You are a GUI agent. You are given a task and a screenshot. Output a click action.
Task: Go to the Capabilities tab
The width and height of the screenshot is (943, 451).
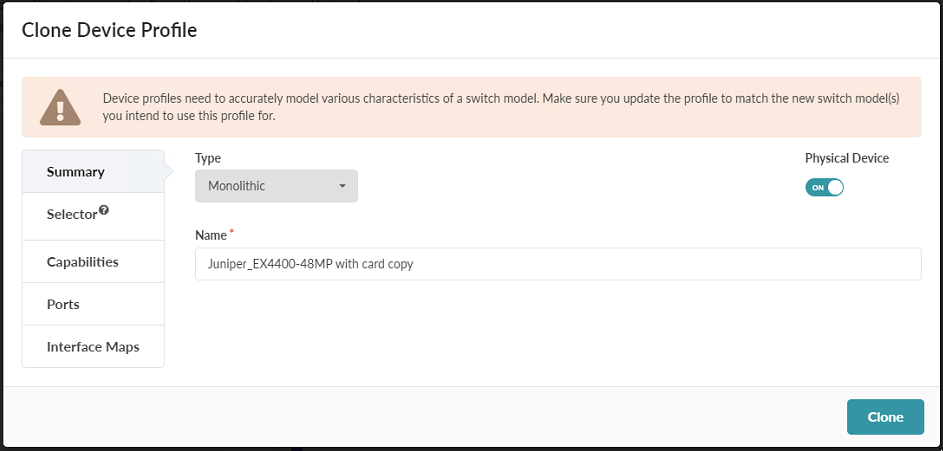(82, 262)
